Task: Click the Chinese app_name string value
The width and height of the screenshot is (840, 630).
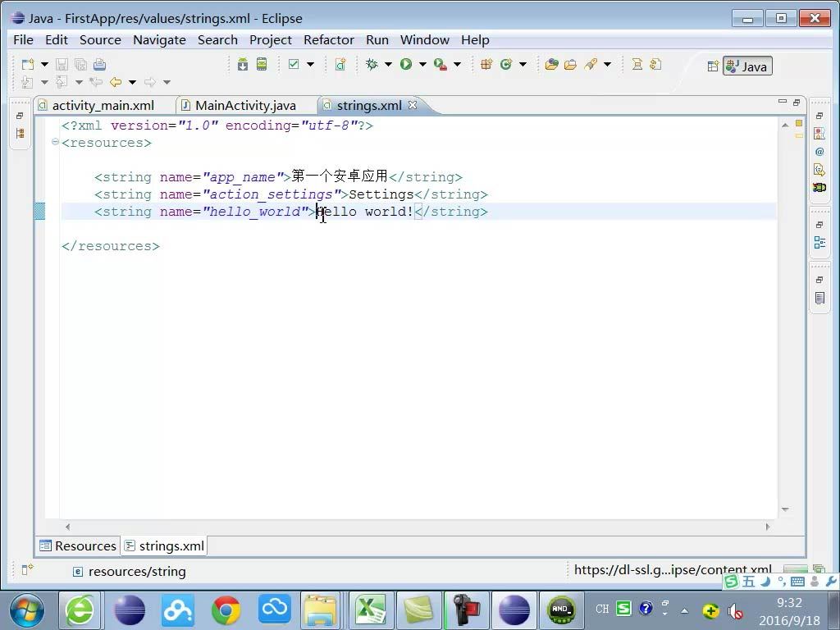Action: (340, 176)
